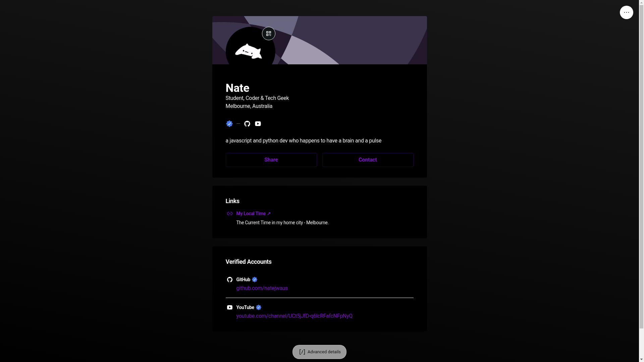Expand Advanced details

click(319, 352)
